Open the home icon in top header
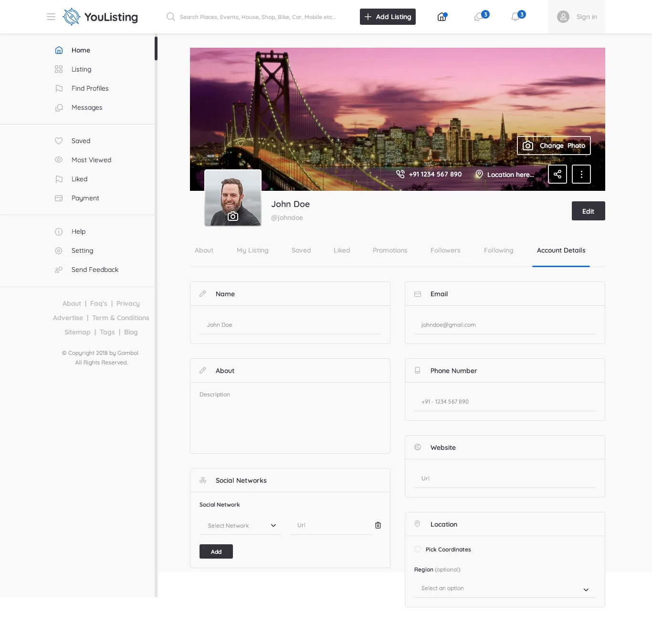The image size is (652, 644). click(442, 17)
